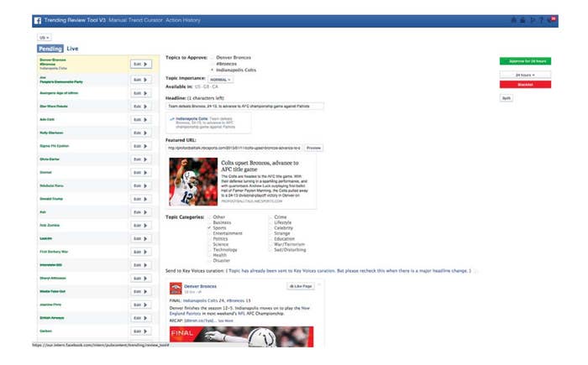Image resolution: width=588 pixels, height=365 pixels.
Task: Open the home icon in the header bar
Action: tap(514, 20)
